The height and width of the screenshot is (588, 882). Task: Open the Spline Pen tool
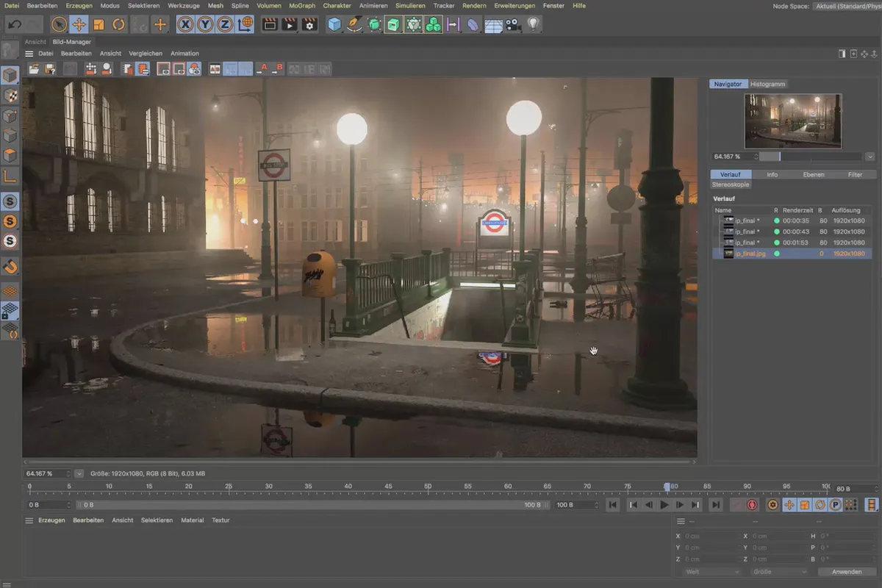354,24
